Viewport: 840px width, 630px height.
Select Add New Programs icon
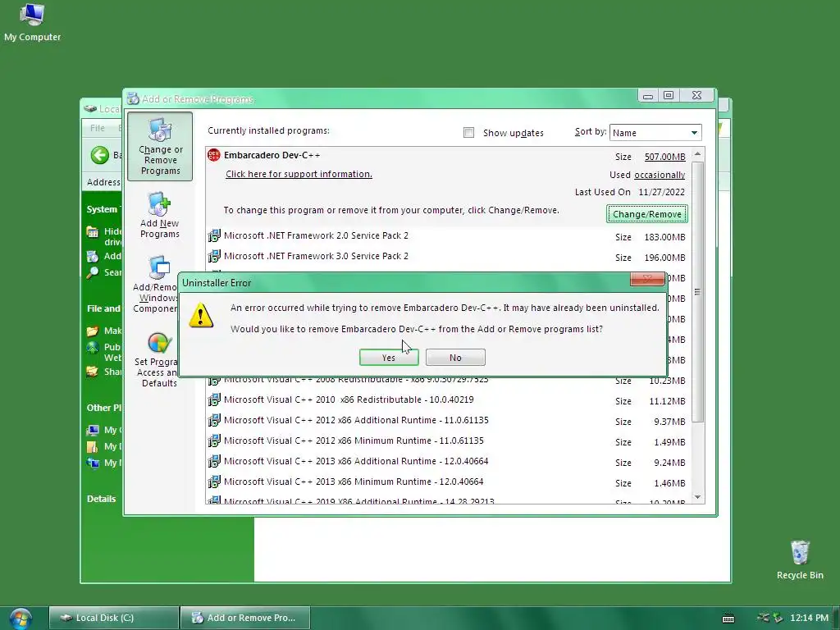click(x=160, y=215)
